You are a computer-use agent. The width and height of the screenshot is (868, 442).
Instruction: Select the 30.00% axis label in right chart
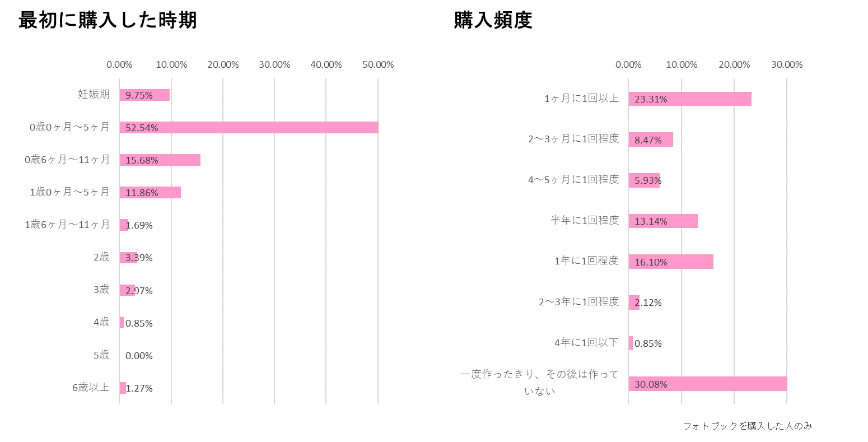tap(787, 64)
